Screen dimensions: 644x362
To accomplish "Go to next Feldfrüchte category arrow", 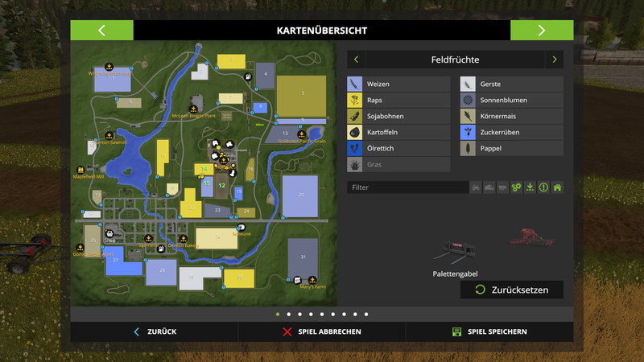I will point(554,60).
